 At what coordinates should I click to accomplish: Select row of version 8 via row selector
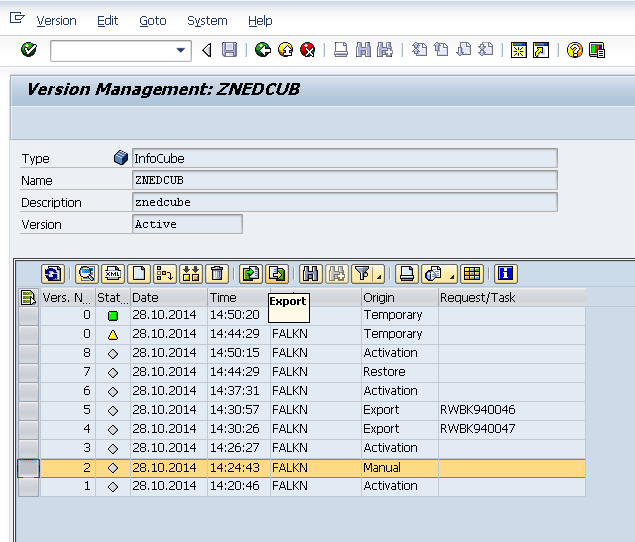(28, 353)
